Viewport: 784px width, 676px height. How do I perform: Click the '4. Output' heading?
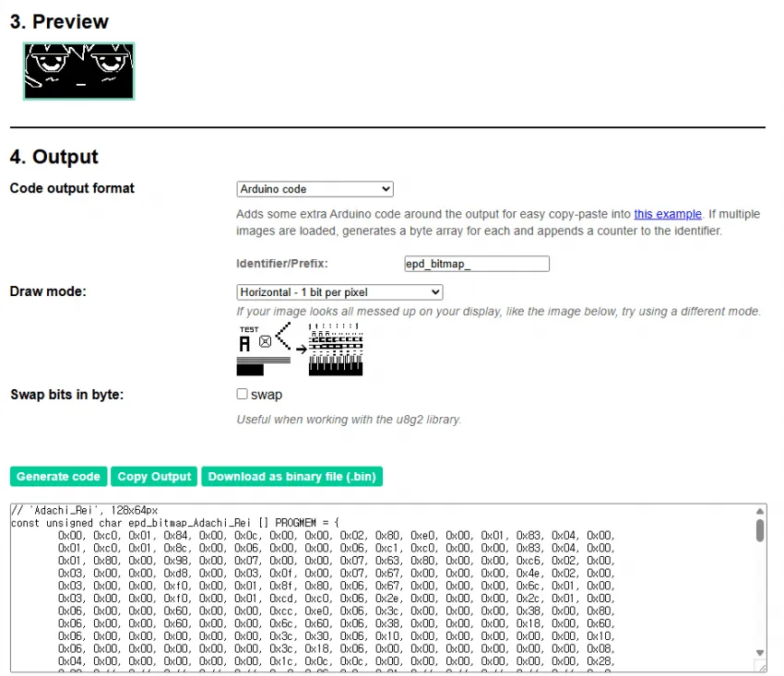click(54, 157)
